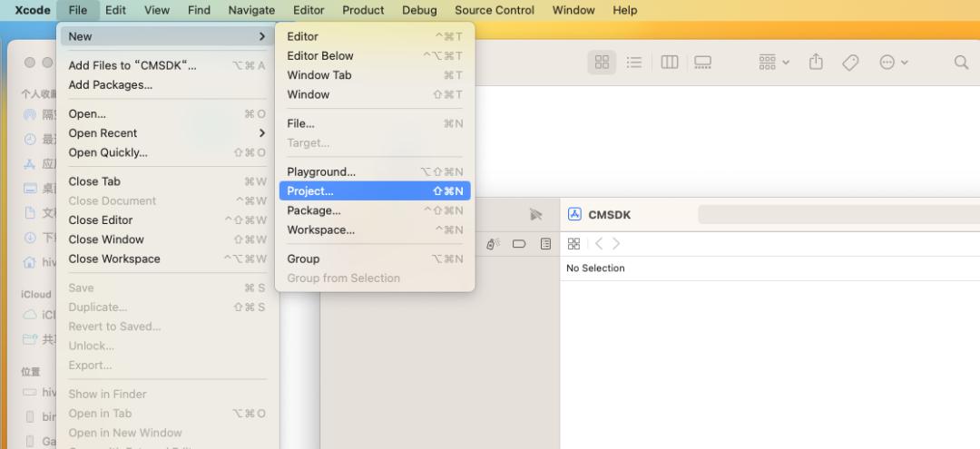This screenshot has width=980, height=449.
Task: Choose Project… in New submenu
Action: tap(375, 191)
